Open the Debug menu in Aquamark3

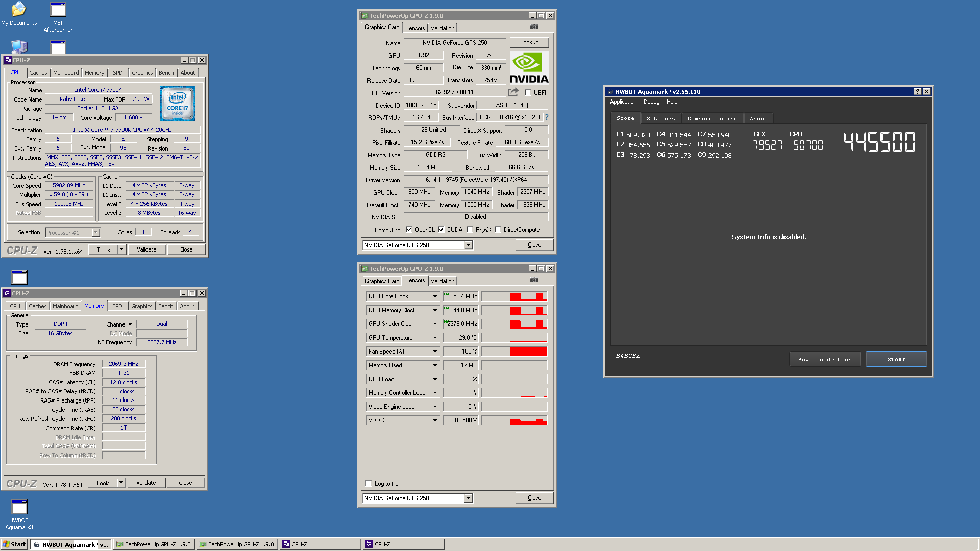(651, 102)
